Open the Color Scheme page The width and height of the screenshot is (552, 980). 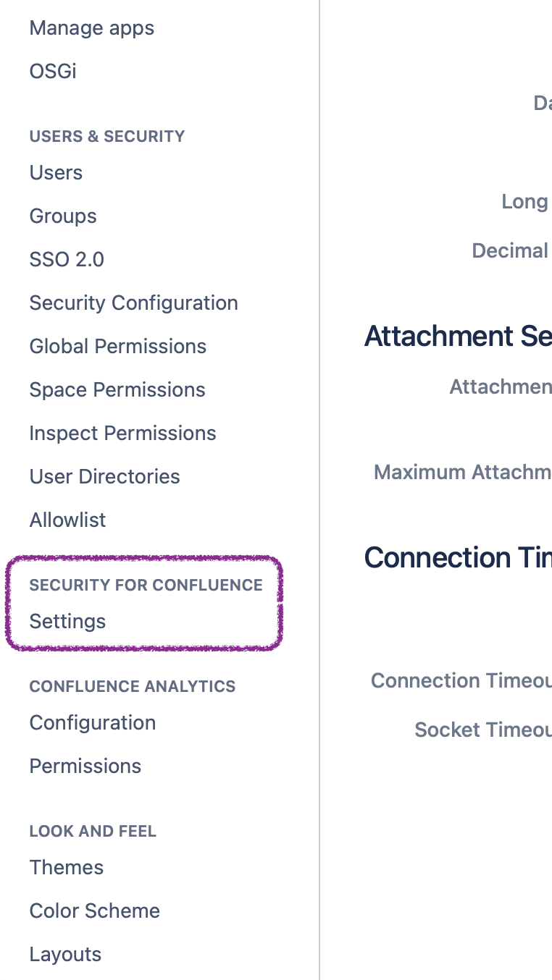tap(94, 911)
